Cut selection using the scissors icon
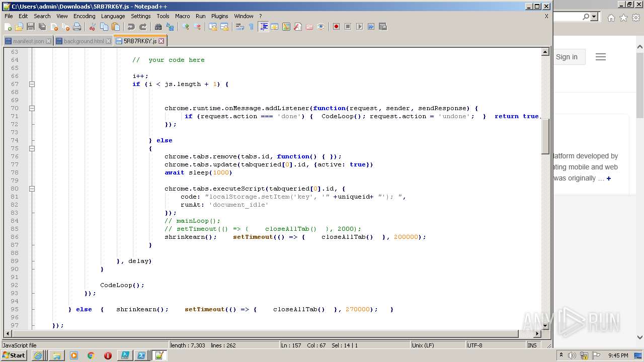Screen dimensions: 644x362 click(x=93, y=27)
